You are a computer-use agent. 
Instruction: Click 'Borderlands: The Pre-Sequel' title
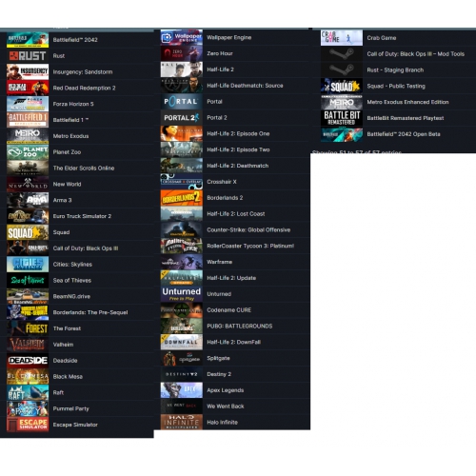(90, 312)
